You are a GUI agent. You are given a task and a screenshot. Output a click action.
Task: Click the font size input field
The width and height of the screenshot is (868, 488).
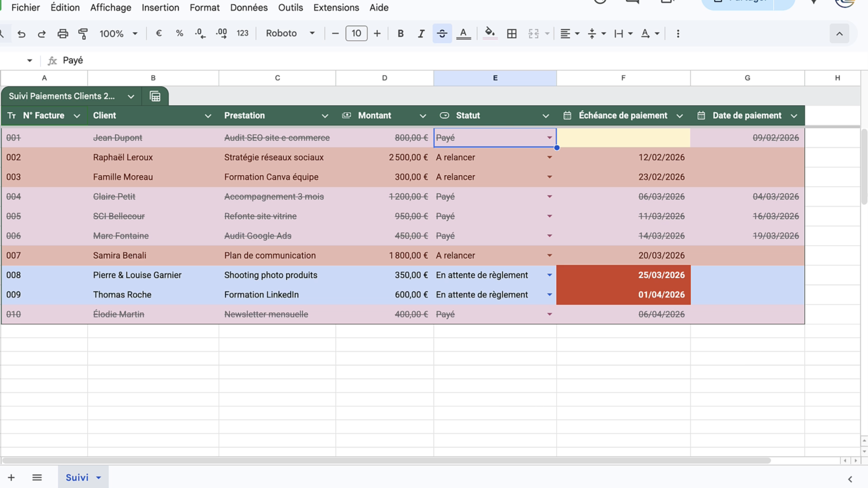tap(356, 33)
